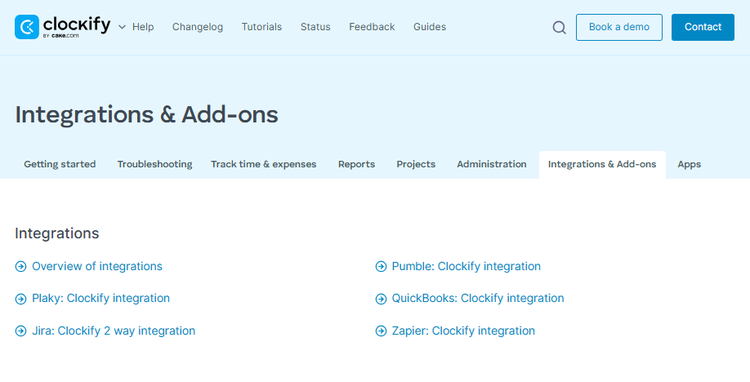Open Plaky: Clockify integration link
Viewport: 750px width, 382px height.
click(x=101, y=298)
